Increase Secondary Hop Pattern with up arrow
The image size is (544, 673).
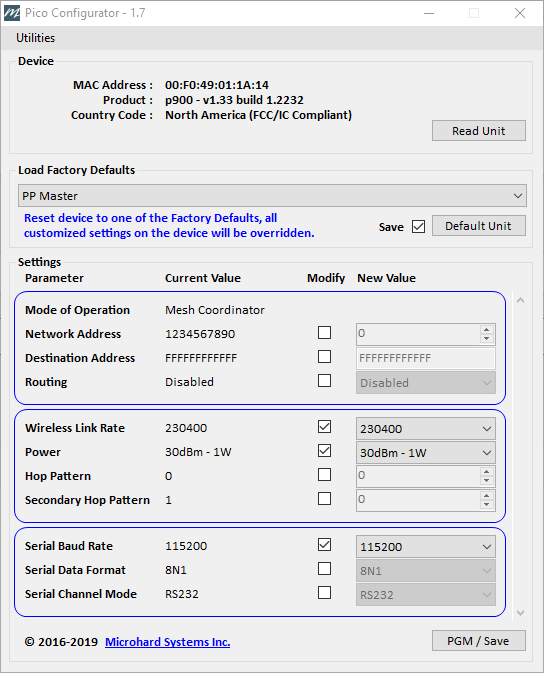[486, 496]
